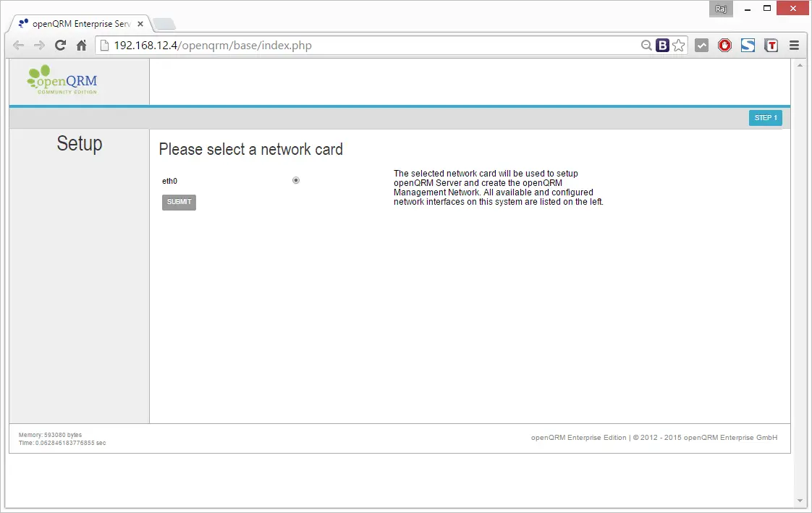Screen dimensions: 812x513
Task: Go to the browser home page icon
Action: [81, 46]
